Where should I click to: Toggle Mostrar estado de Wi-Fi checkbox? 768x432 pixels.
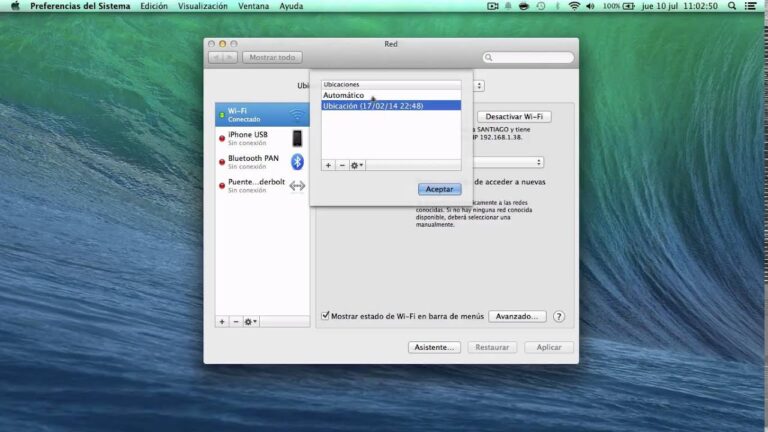coord(326,316)
